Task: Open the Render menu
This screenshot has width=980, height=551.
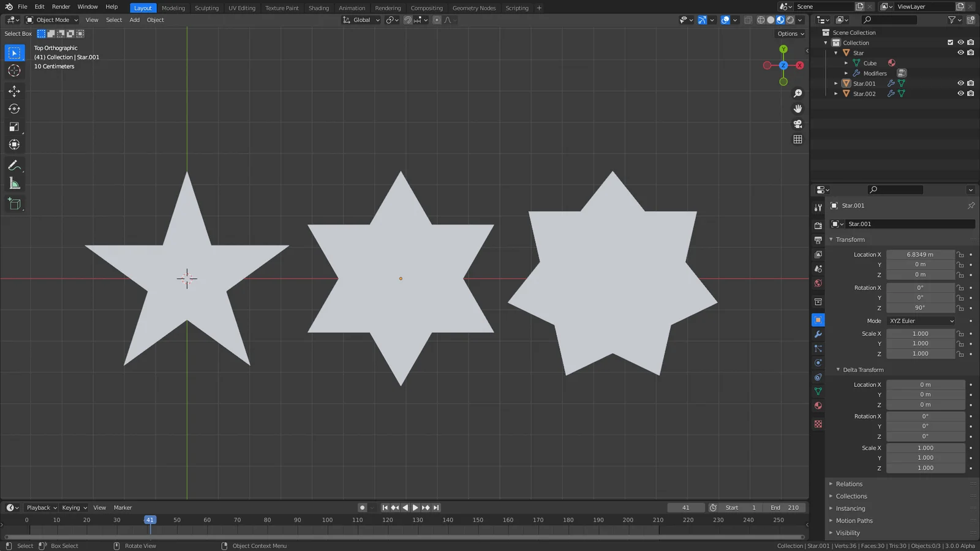Action: (61, 7)
